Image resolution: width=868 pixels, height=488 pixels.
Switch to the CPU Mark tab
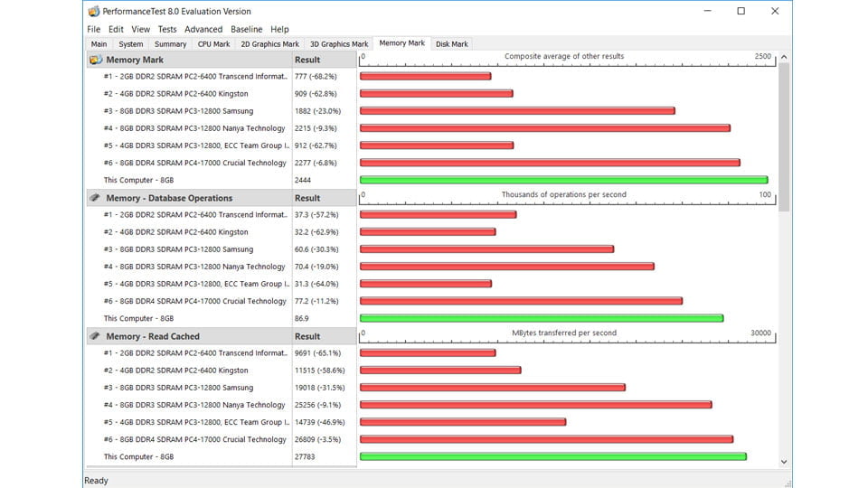click(213, 43)
